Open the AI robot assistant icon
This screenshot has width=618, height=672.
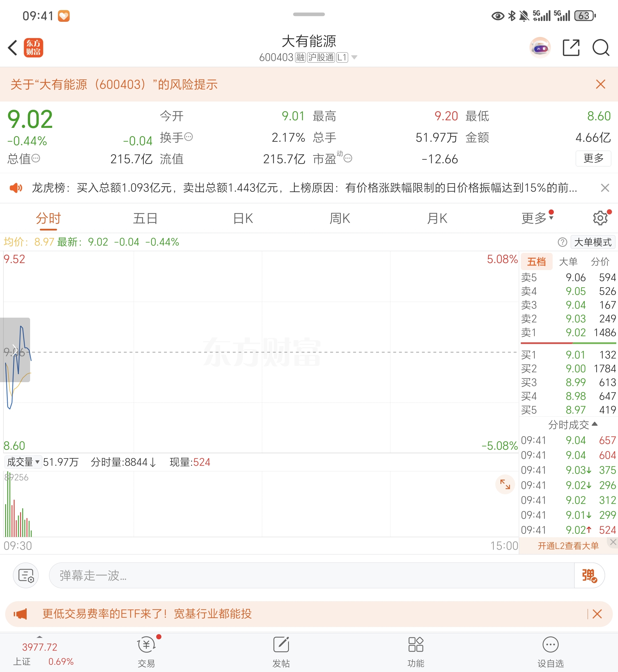540,48
